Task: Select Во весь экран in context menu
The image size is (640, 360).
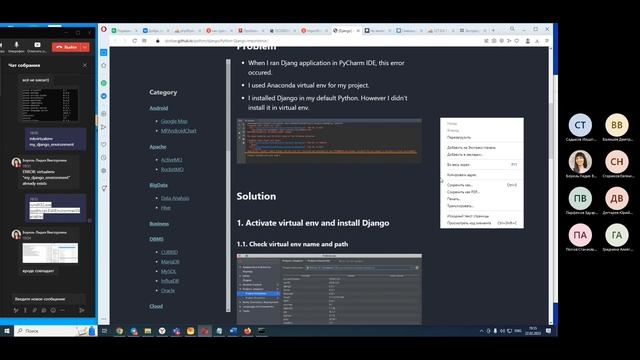Action: [x=482, y=164]
